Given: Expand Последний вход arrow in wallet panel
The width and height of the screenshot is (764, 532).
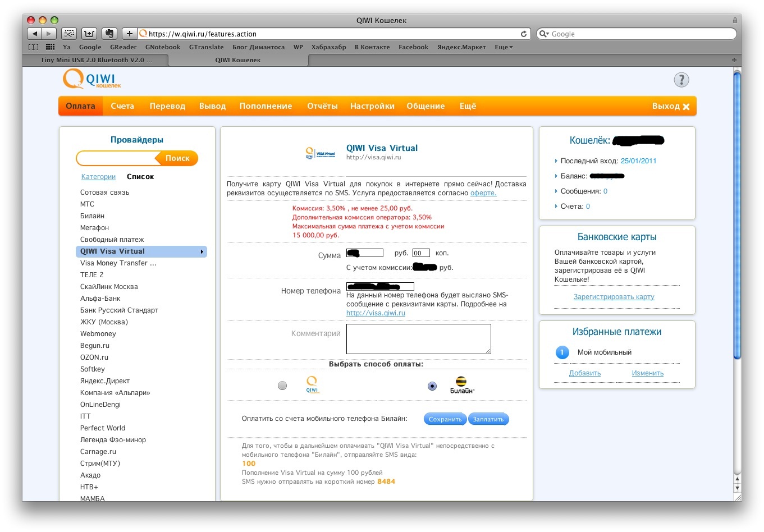Looking at the screenshot, I should [556, 161].
